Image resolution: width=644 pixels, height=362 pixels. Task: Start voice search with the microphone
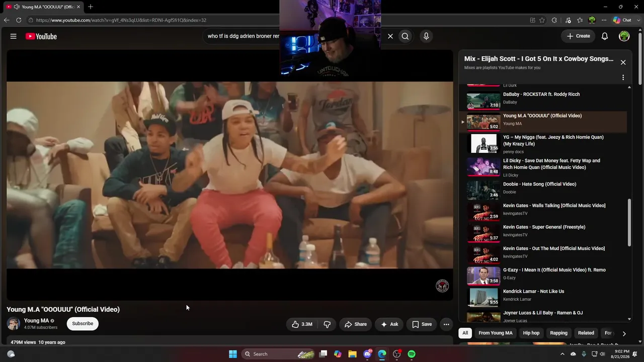pos(426,36)
